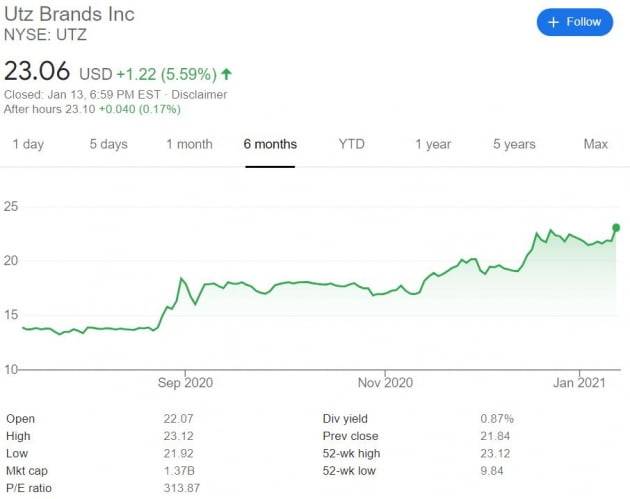Image resolution: width=630 pixels, height=499 pixels.
Task: Click the 52-wk high value
Action: 496,452
